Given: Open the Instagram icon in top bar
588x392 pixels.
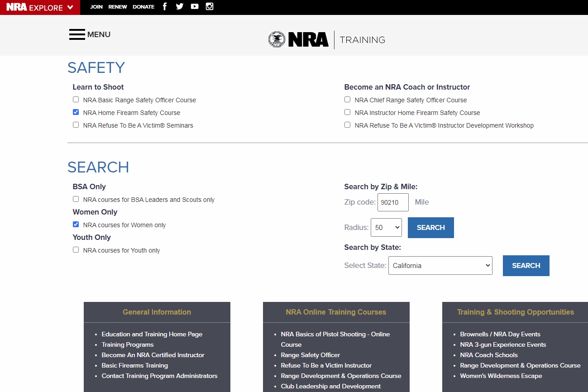Looking at the screenshot, I should [x=210, y=6].
